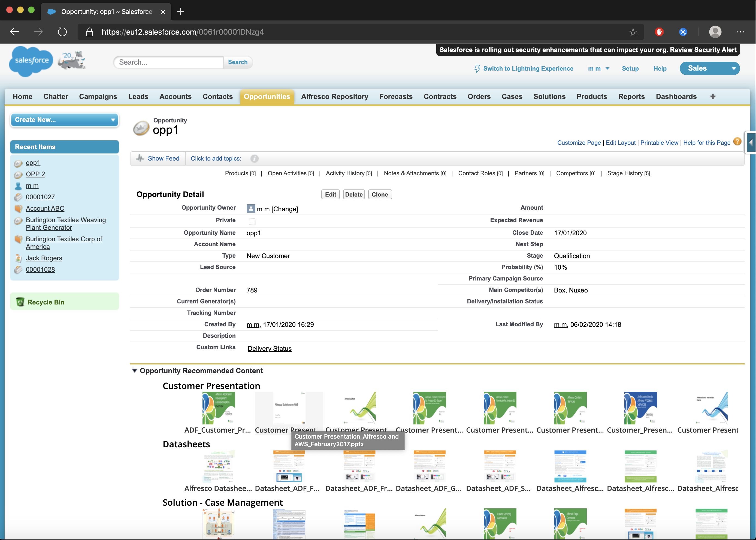The image size is (756, 540).
Task: Open the Alfresco Repository tab
Action: (x=334, y=96)
